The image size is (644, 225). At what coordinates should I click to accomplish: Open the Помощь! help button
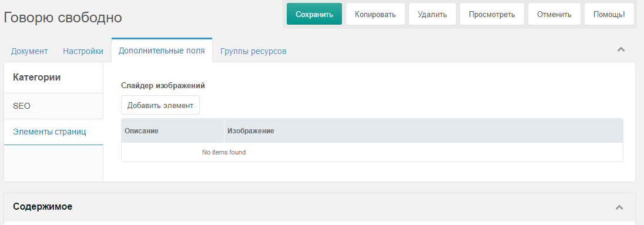pyautogui.click(x=609, y=14)
